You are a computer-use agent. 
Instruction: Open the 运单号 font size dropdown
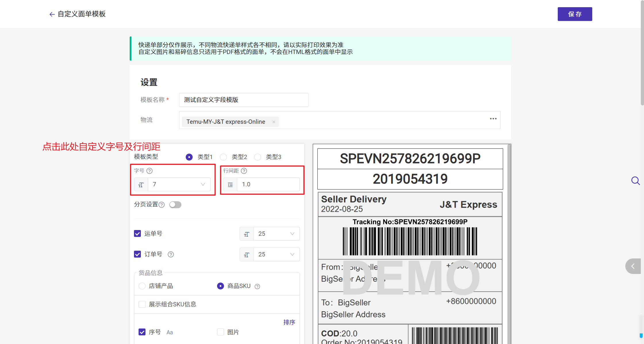(276, 234)
